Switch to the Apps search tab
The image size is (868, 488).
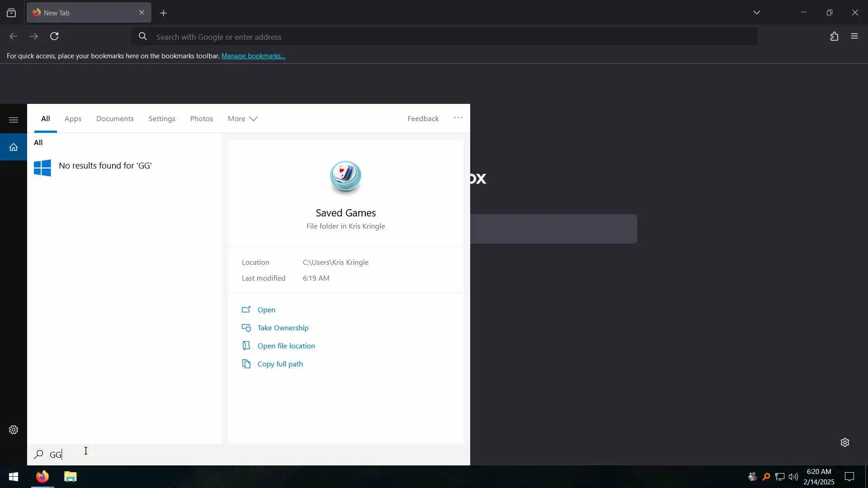pyautogui.click(x=73, y=119)
